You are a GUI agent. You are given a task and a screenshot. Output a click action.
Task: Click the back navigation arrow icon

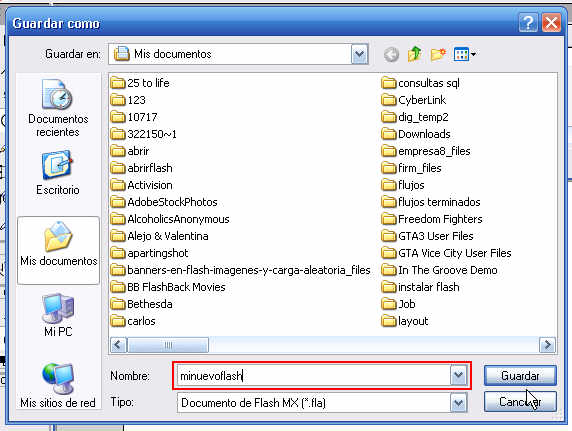pyautogui.click(x=391, y=55)
